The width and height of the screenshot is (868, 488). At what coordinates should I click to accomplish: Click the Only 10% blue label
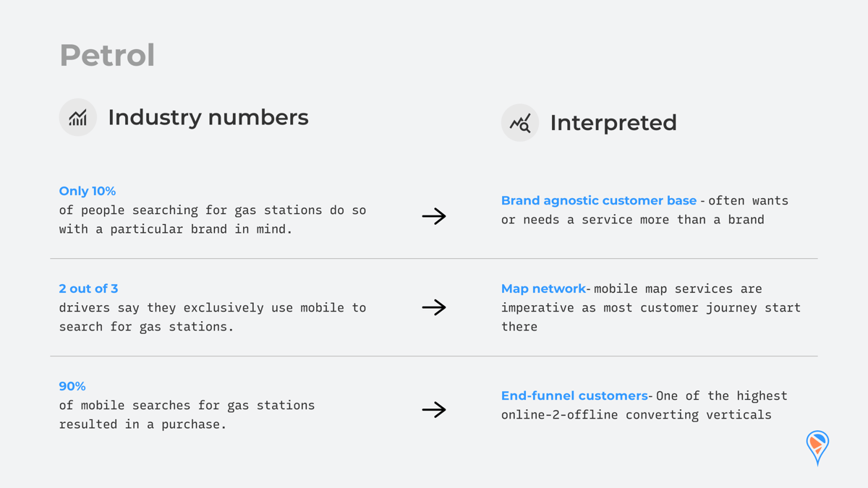tap(88, 191)
